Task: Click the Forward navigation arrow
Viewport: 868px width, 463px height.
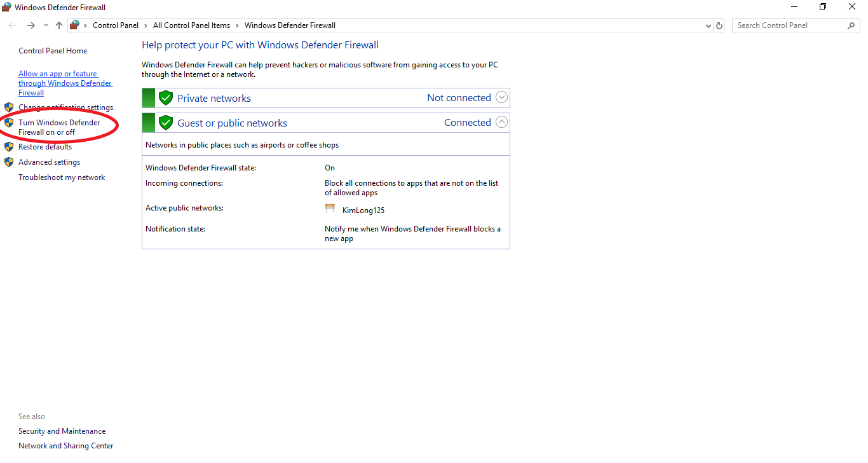Action: click(31, 25)
